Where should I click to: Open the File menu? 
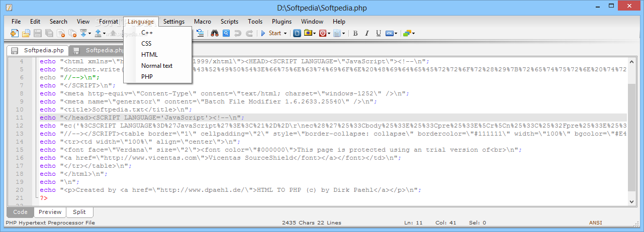pos(16,22)
